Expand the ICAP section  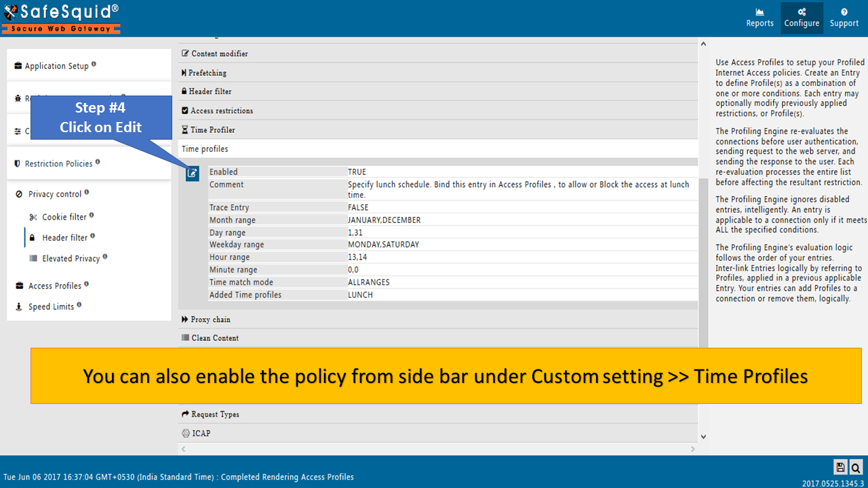438,433
